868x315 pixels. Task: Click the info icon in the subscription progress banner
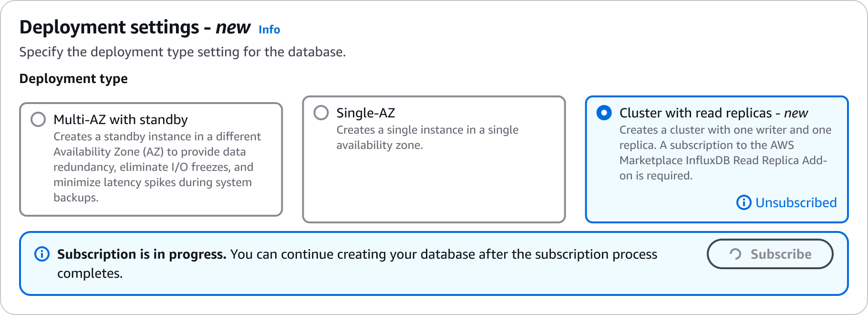42,254
